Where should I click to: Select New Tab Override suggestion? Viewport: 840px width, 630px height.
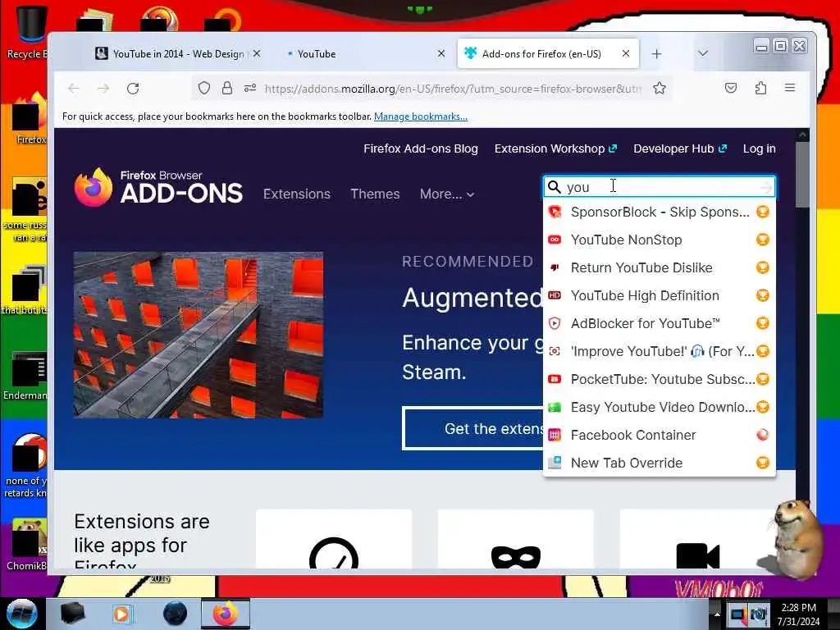[660, 463]
